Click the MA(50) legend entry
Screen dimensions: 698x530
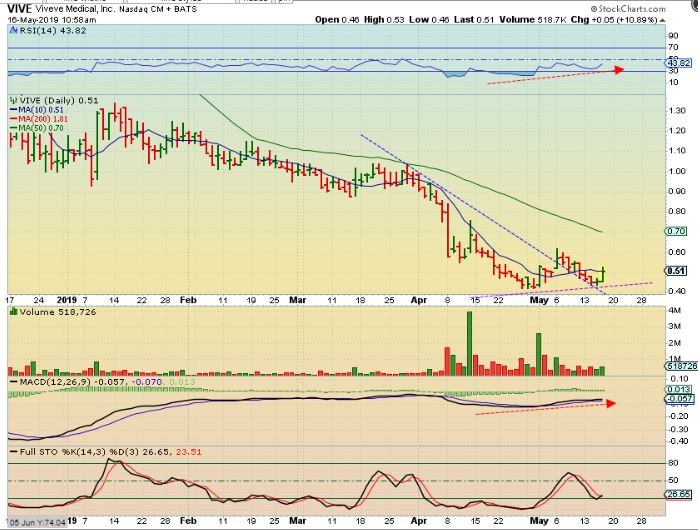pyautogui.click(x=34, y=128)
